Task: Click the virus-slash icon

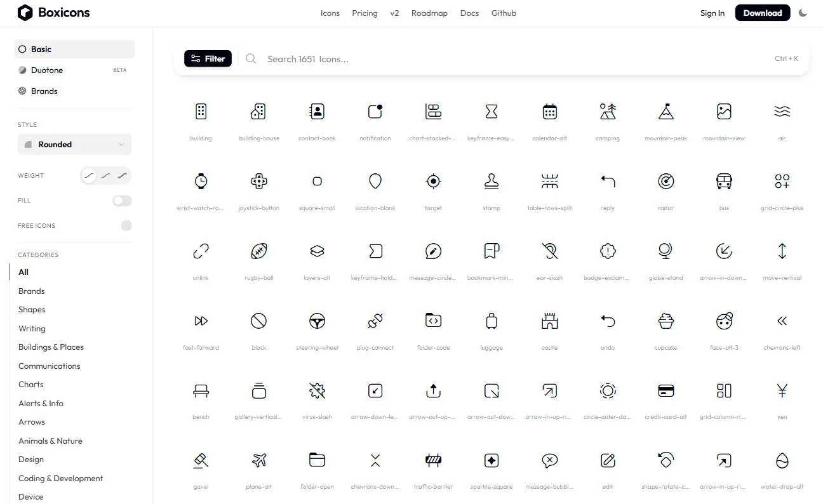Action: click(x=317, y=390)
